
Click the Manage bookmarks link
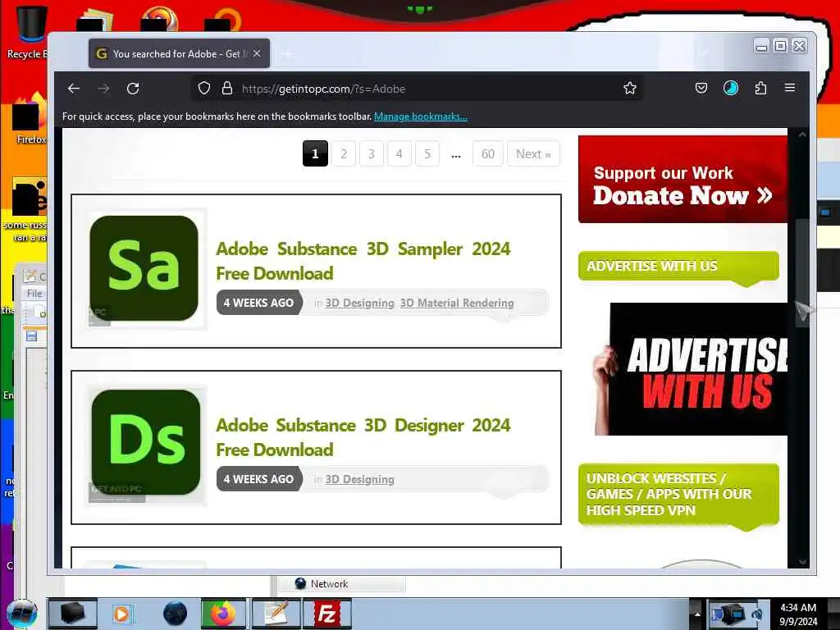pos(421,116)
